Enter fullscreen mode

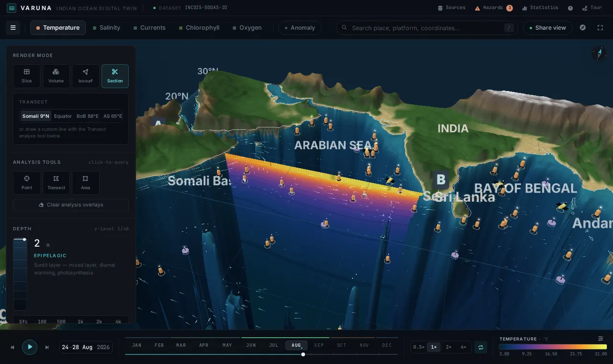(x=600, y=28)
